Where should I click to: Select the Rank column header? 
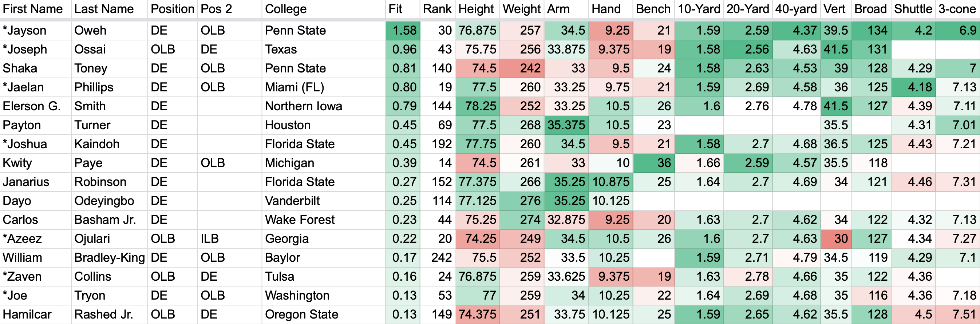tap(438, 9)
